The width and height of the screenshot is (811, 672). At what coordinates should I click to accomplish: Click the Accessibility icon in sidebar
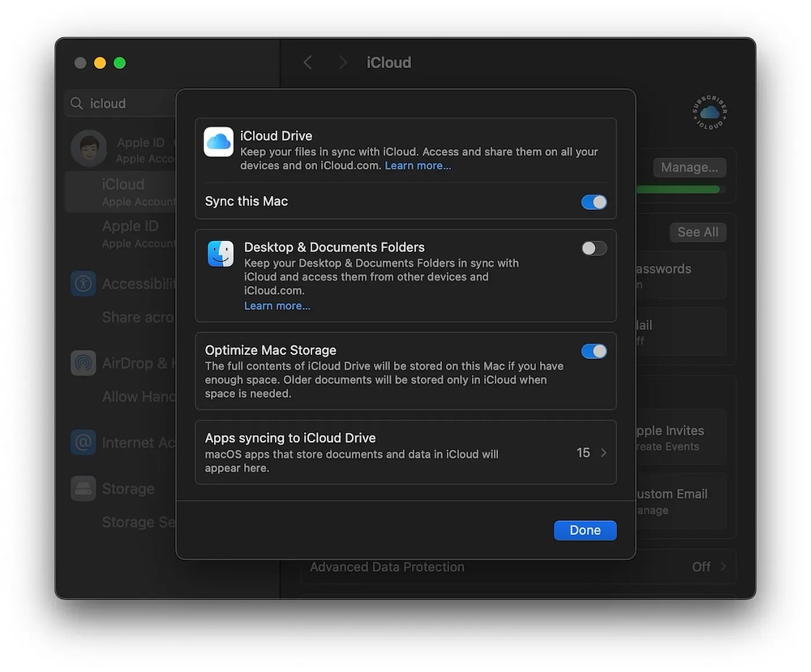(x=84, y=284)
